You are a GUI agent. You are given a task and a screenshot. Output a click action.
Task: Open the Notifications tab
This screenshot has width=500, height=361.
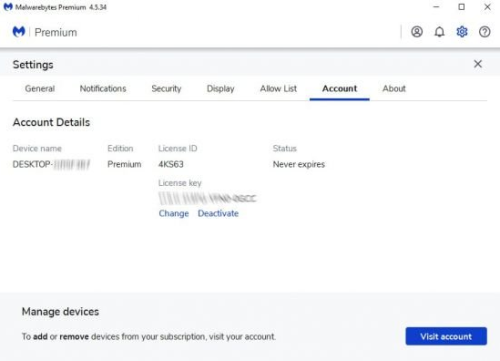[x=103, y=89]
